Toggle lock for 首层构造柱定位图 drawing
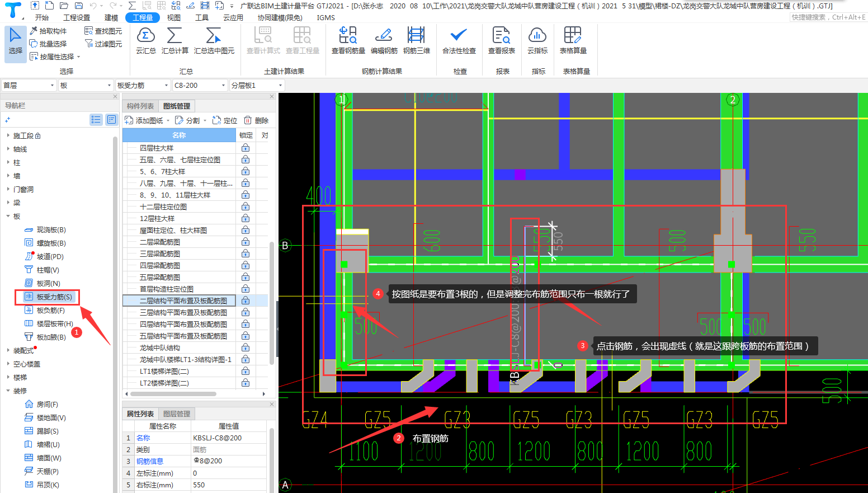 246,289
